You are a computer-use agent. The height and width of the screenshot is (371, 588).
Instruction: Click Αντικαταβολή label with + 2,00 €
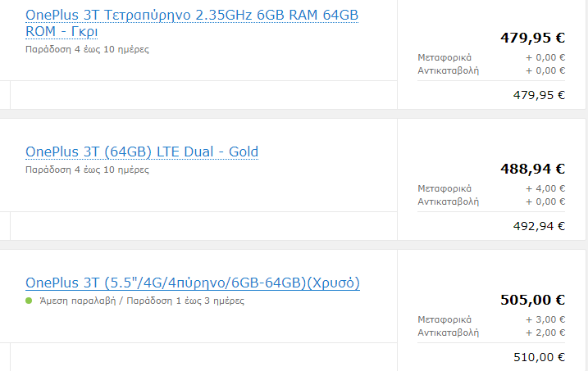(x=448, y=333)
